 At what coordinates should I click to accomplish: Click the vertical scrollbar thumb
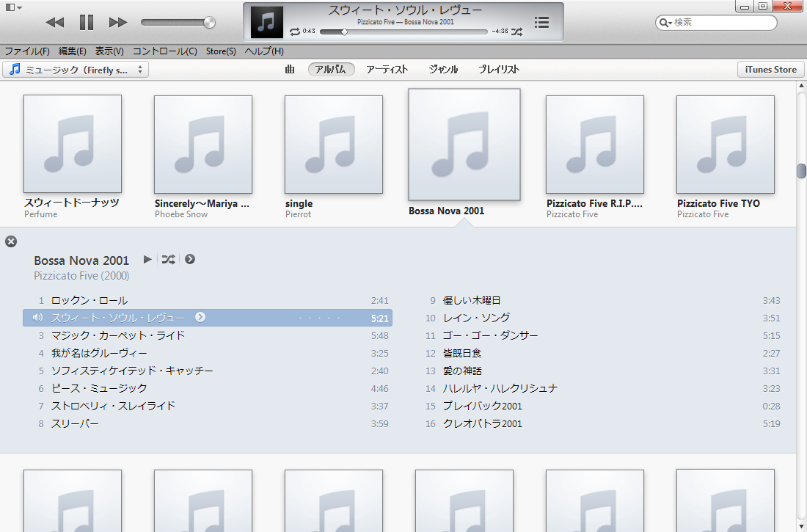click(x=801, y=171)
